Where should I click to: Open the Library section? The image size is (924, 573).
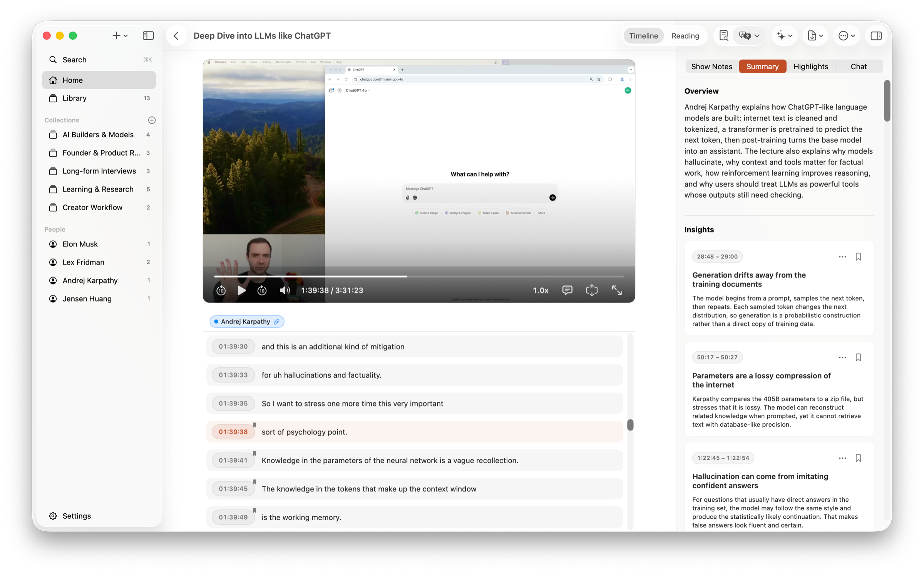pyautogui.click(x=99, y=98)
